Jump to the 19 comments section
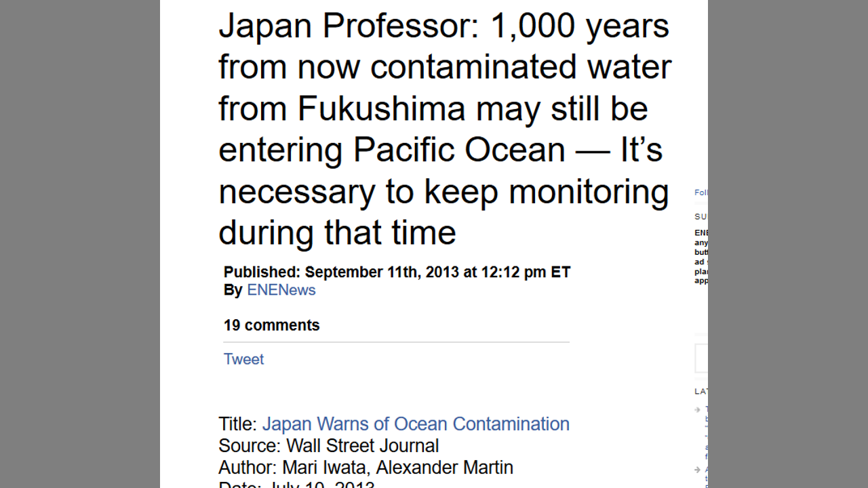This screenshot has height=488, width=868. coord(271,325)
